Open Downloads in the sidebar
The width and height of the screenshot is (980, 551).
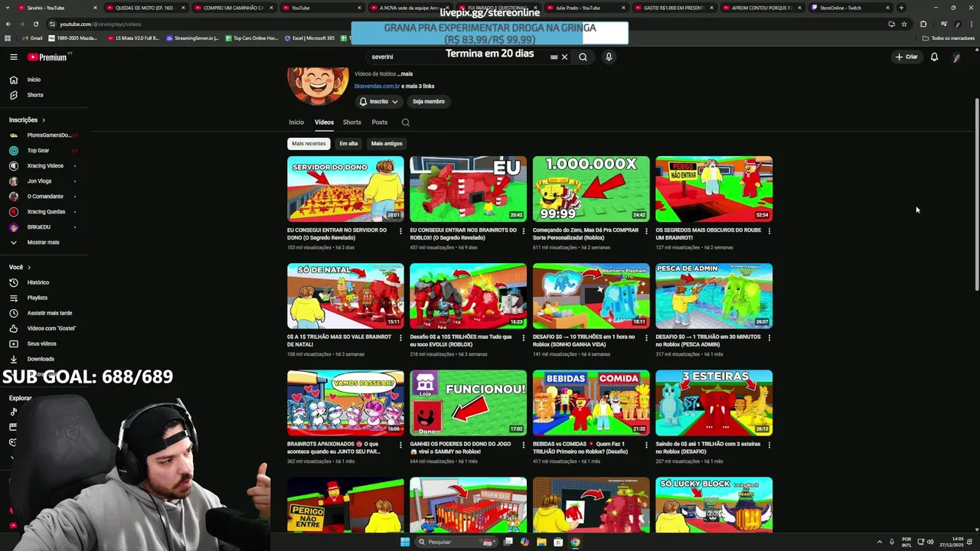[x=41, y=359]
